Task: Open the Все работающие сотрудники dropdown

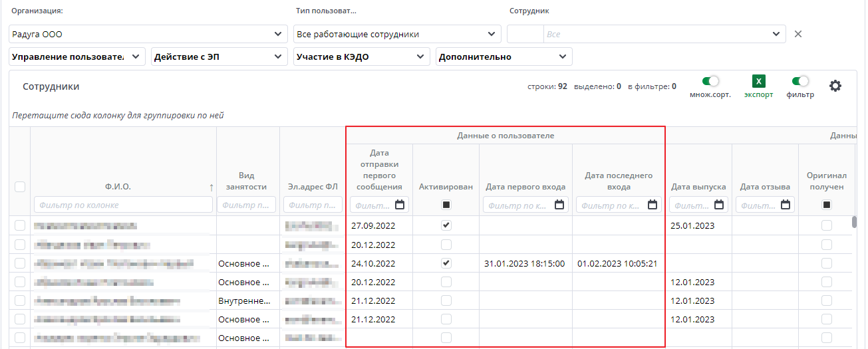Action: point(397,34)
